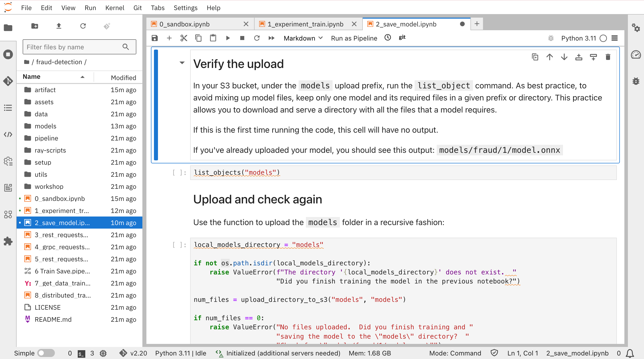Open the Markdown cell type dropdown
This screenshot has height=359, width=644.
(x=303, y=38)
